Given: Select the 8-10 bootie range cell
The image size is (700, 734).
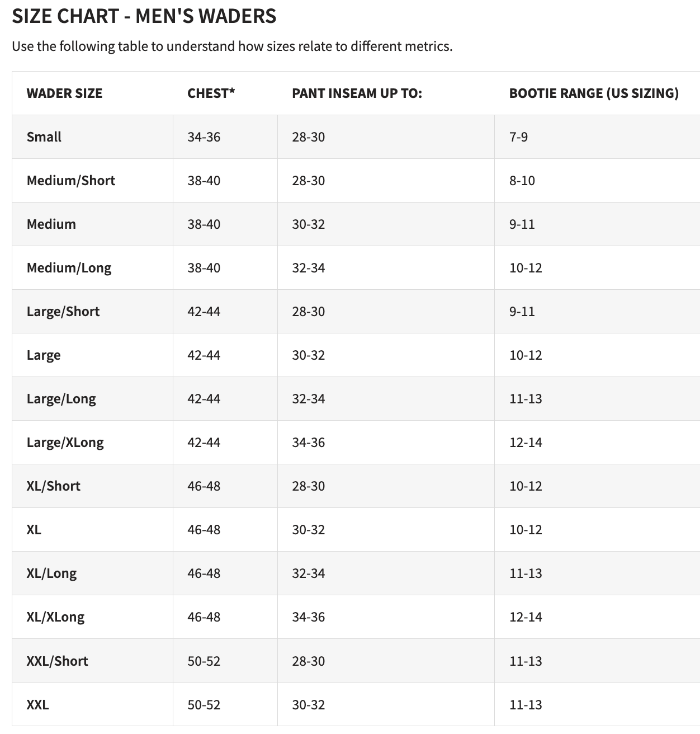Looking at the screenshot, I should click(522, 181).
